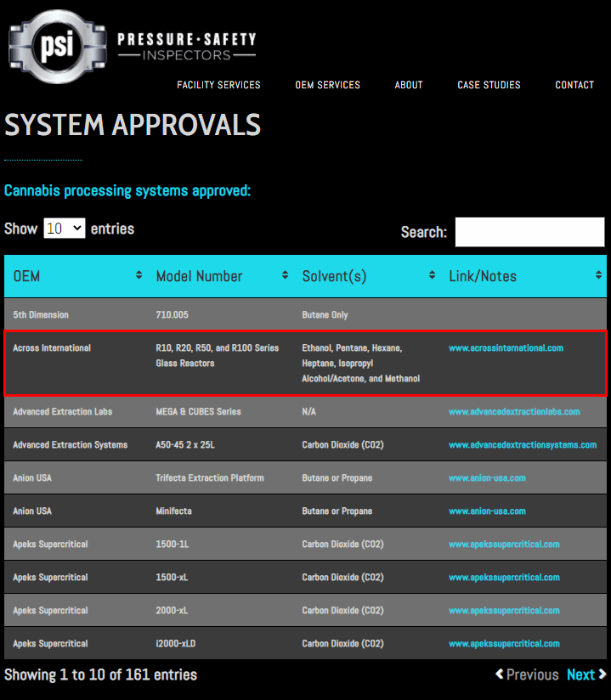This screenshot has width=611, height=700.
Task: Click Pressure Safety Inspectors title text
Action: click(186, 47)
